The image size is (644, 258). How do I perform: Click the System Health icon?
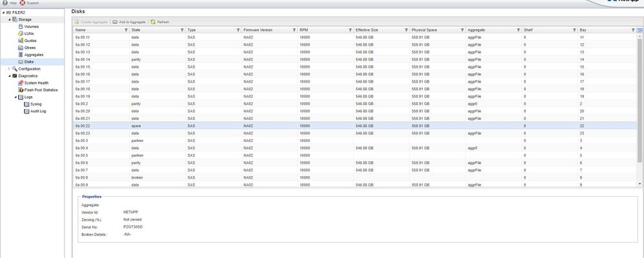[x=21, y=83]
